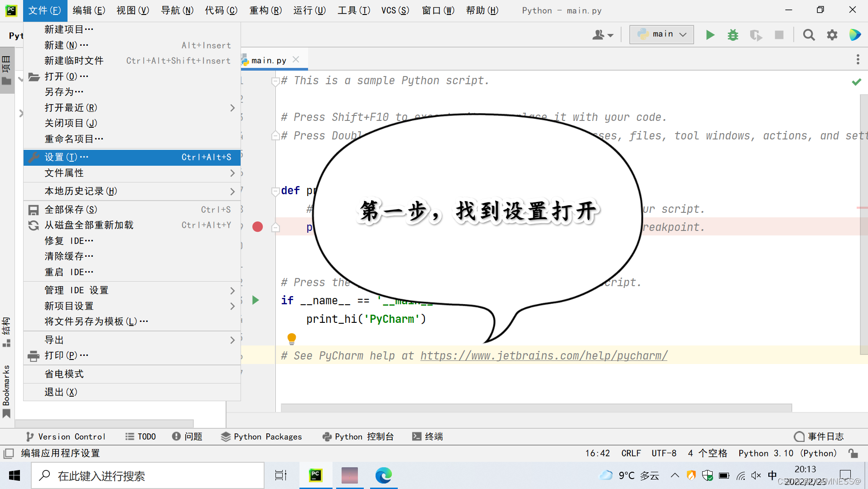Toggle the breakpoint on the highlighted line
Image resolution: width=868 pixels, height=489 pixels.
point(258,226)
